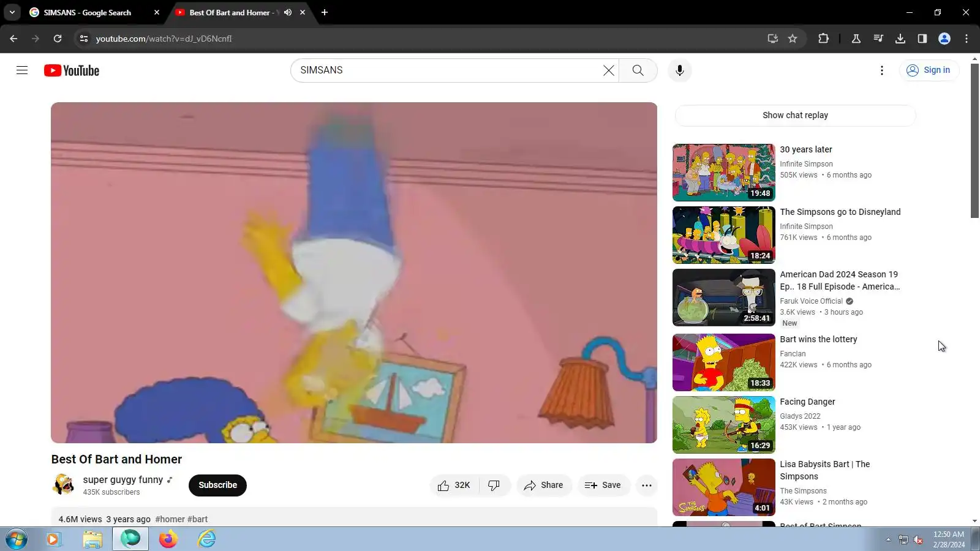The height and width of the screenshot is (551, 980).
Task: Install YouTube app from address bar
Action: pyautogui.click(x=772, y=39)
